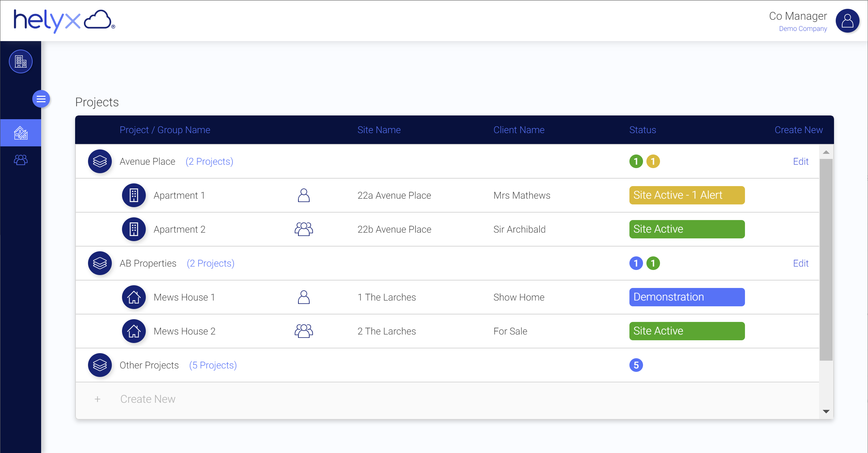This screenshot has height=453, width=868.
Task: Click multi-user icon for Mews House 2
Action: coord(304,331)
